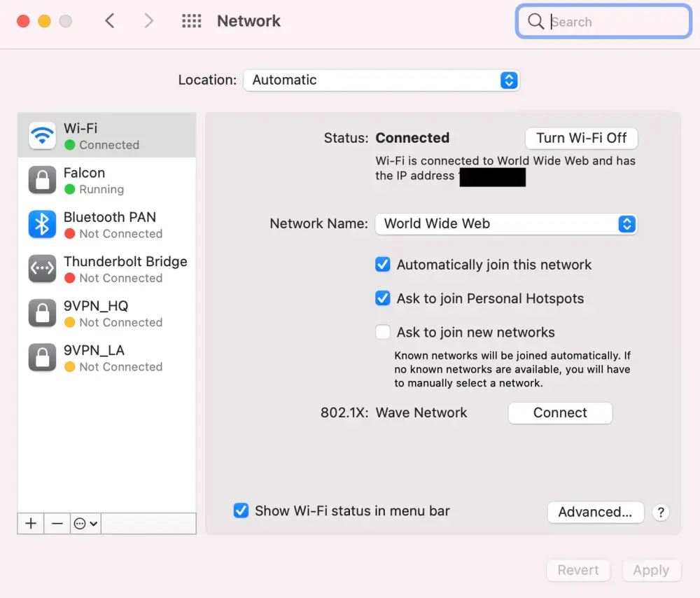Open the Location Automatic dropdown
The width and height of the screenshot is (700, 598).
tap(381, 81)
